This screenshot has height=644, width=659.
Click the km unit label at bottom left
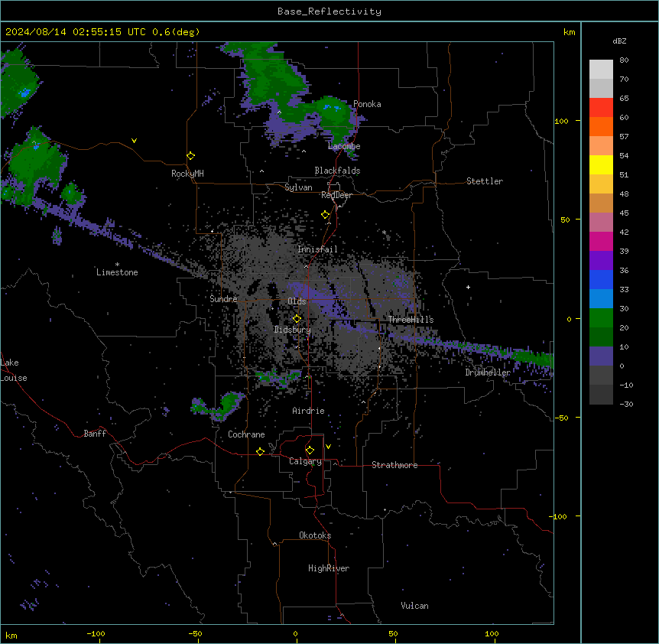point(11,635)
